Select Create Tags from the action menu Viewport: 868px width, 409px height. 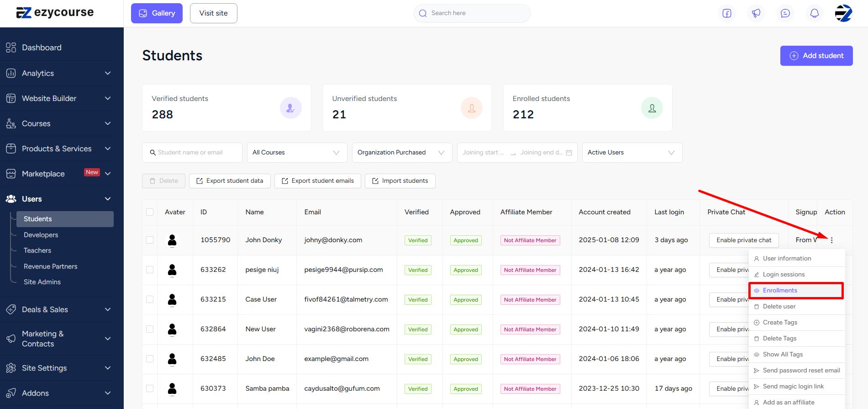(x=797, y=323)
